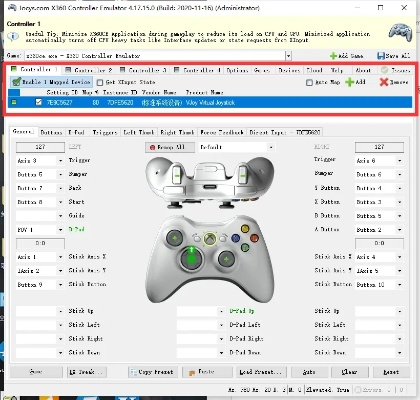Enable the Auto Map checkbox

309,82
